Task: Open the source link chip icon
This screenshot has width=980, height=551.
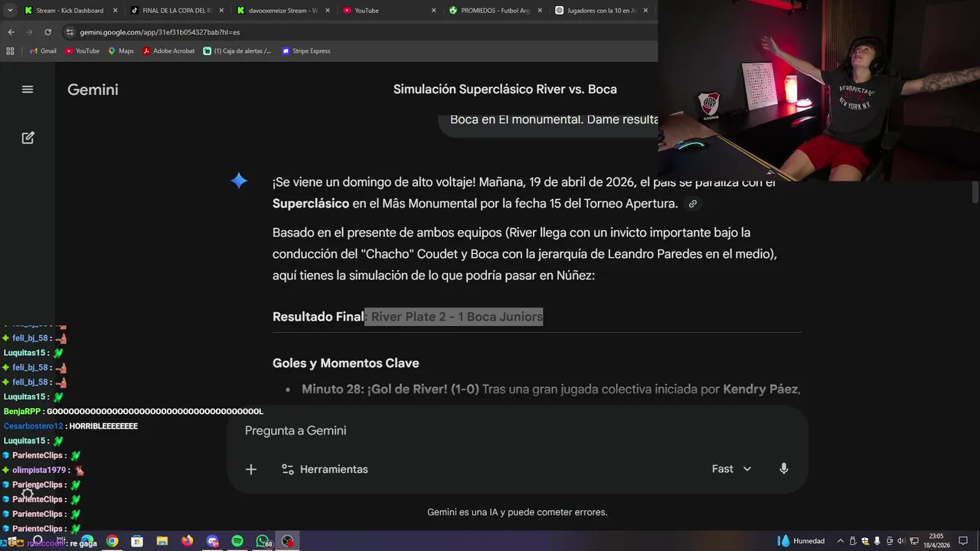Action: pos(692,204)
